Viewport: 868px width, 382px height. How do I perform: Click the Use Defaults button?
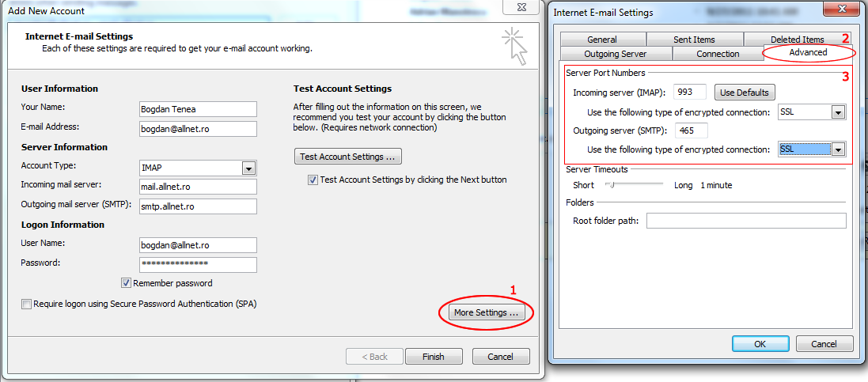tap(745, 92)
